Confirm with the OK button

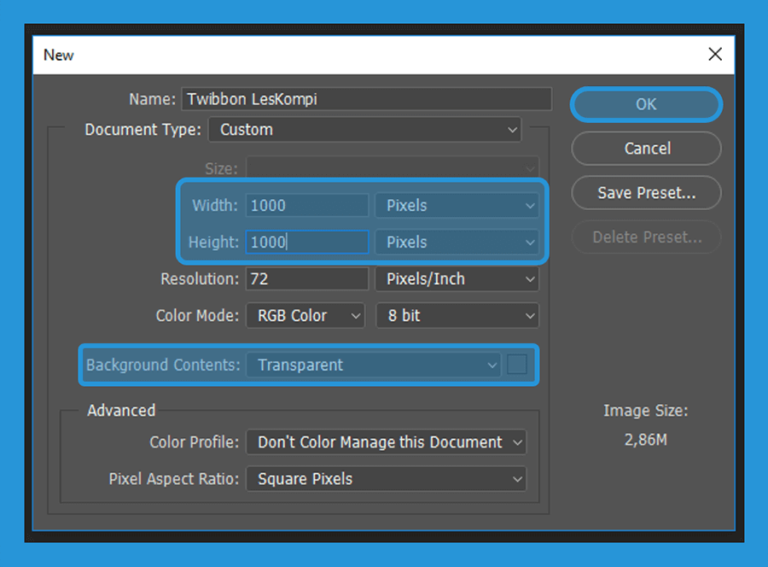tap(646, 104)
